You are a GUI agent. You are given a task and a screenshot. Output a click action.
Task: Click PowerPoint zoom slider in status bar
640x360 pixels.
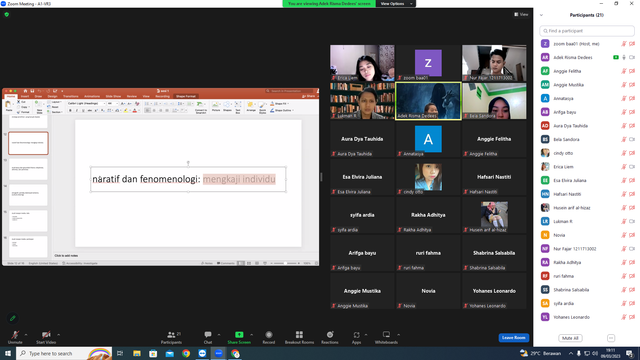tap(284, 263)
